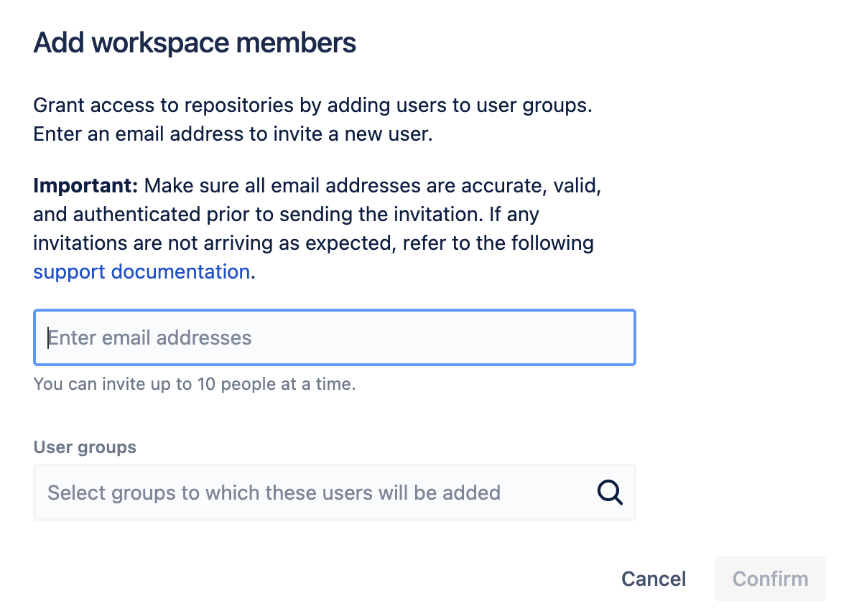
Task: Click the Confirm button
Action: pyautogui.click(x=770, y=579)
